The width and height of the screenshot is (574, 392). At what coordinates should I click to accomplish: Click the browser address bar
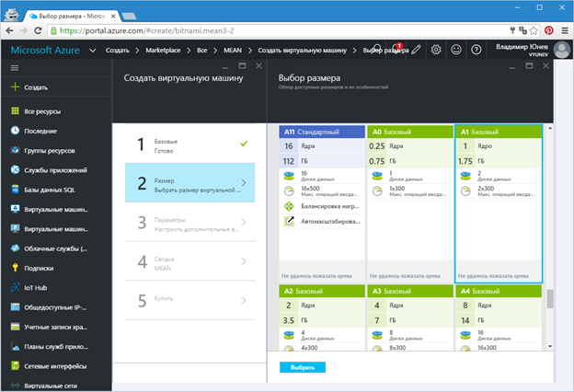tap(278, 30)
